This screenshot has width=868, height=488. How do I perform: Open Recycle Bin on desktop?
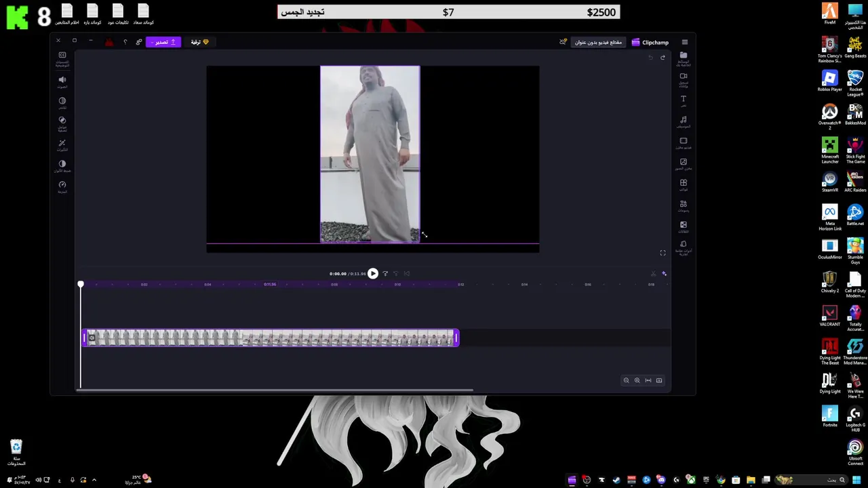click(16, 452)
